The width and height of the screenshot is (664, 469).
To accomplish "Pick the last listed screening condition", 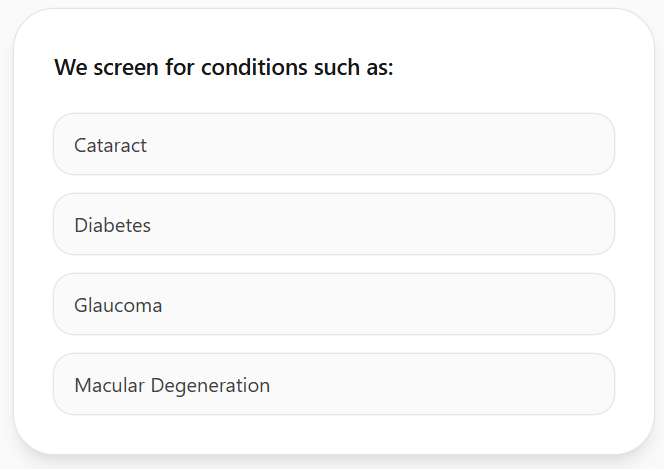I will coord(333,384).
